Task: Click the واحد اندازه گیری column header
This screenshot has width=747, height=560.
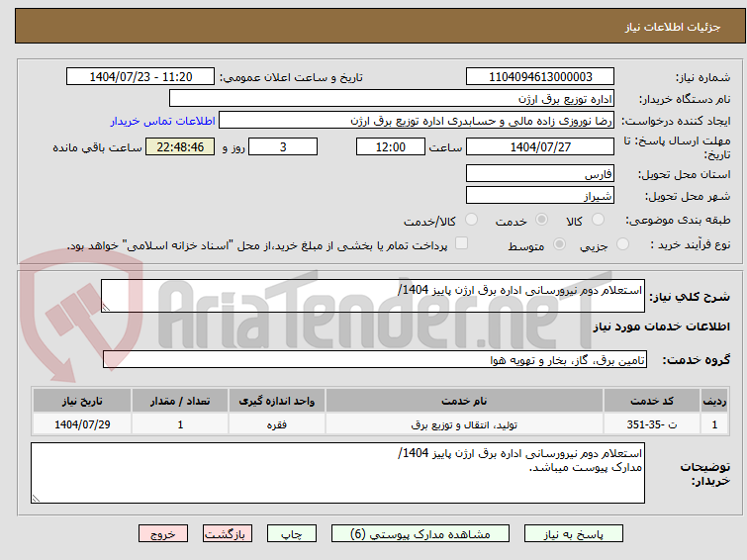Action: 277,401
